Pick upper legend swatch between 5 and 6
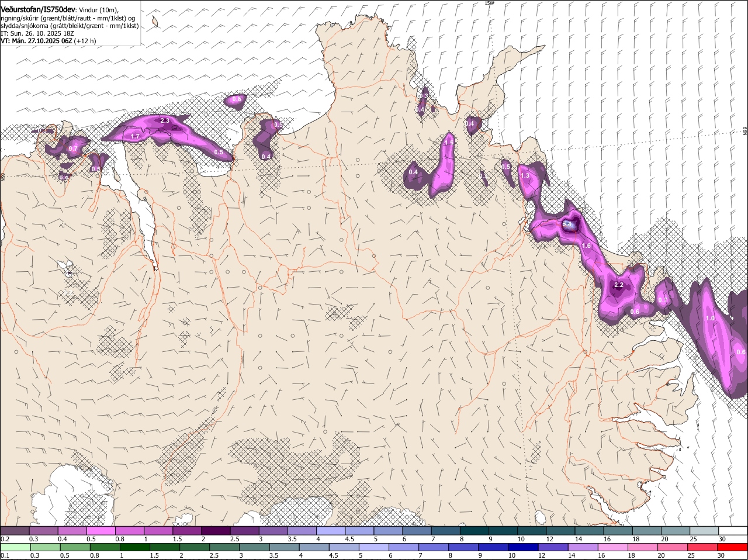The image size is (748, 560). coord(388,530)
